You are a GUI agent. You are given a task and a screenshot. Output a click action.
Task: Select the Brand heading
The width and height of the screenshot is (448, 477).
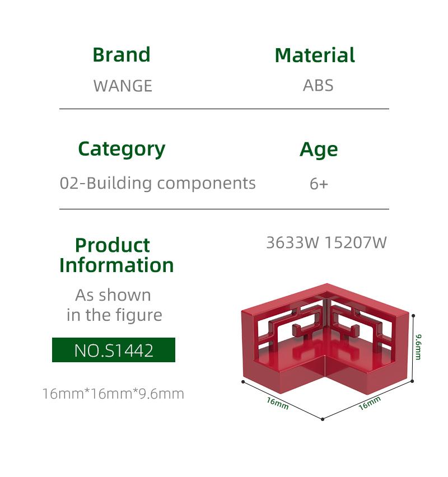coord(122,55)
